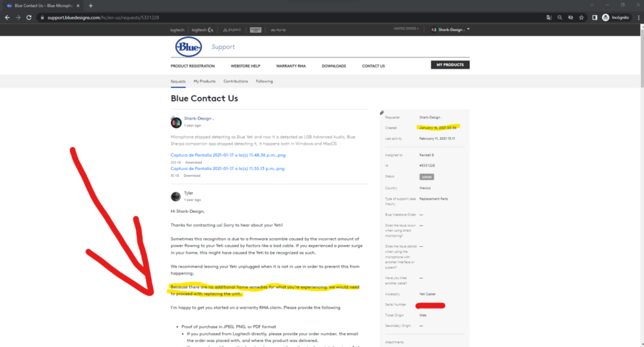Open the Product Registration menu
The image size is (644, 347).
[192, 66]
